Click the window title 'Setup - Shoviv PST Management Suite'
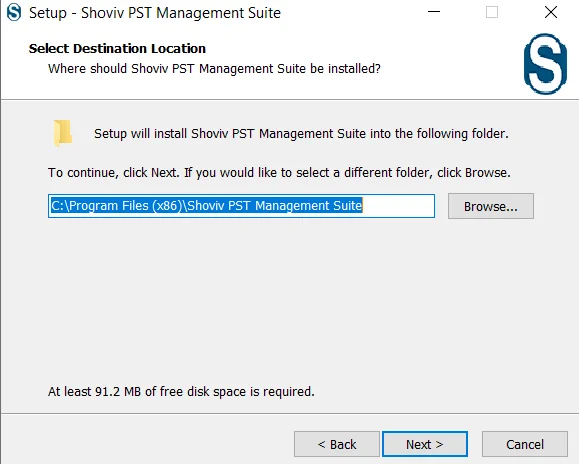Image resolution: width=579 pixels, height=464 pixels. pyautogui.click(x=155, y=13)
